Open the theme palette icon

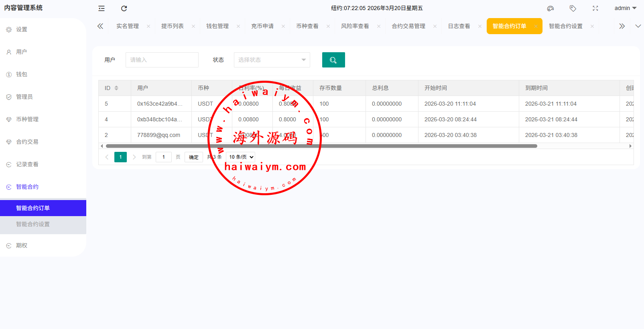click(551, 8)
